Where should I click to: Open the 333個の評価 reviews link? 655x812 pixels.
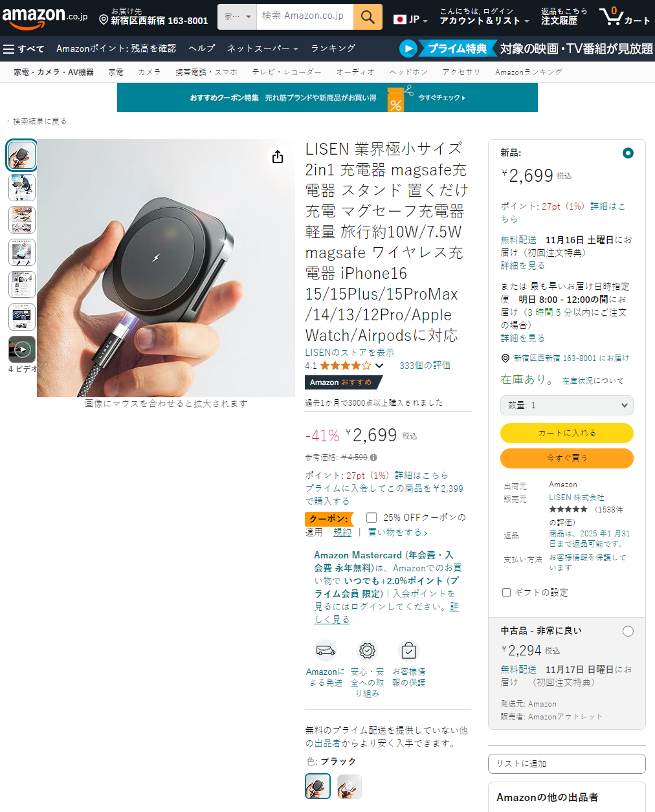pos(425,366)
